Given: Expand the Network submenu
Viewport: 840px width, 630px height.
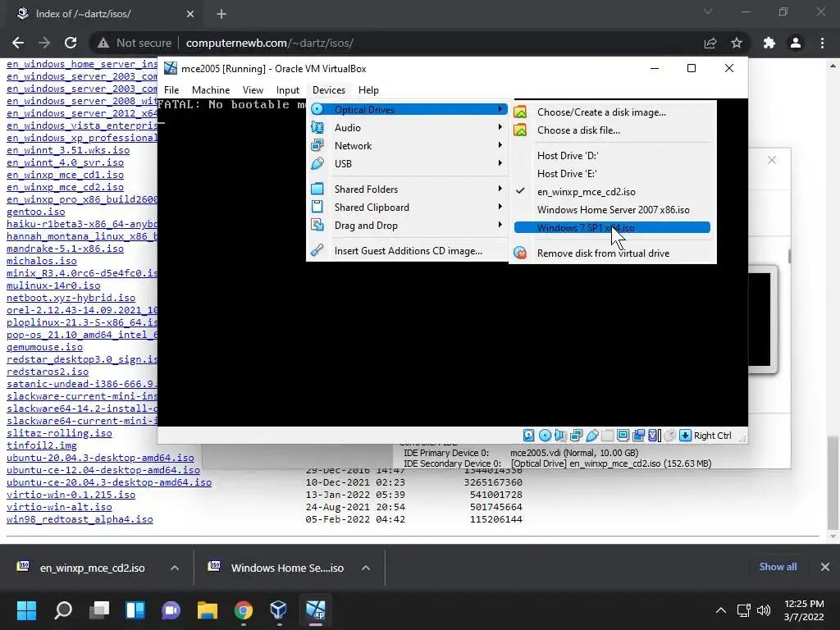Looking at the screenshot, I should [x=408, y=146].
